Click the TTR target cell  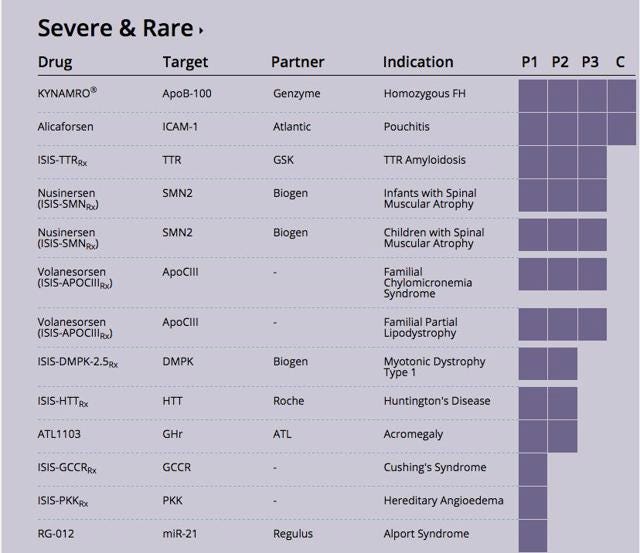172,160
